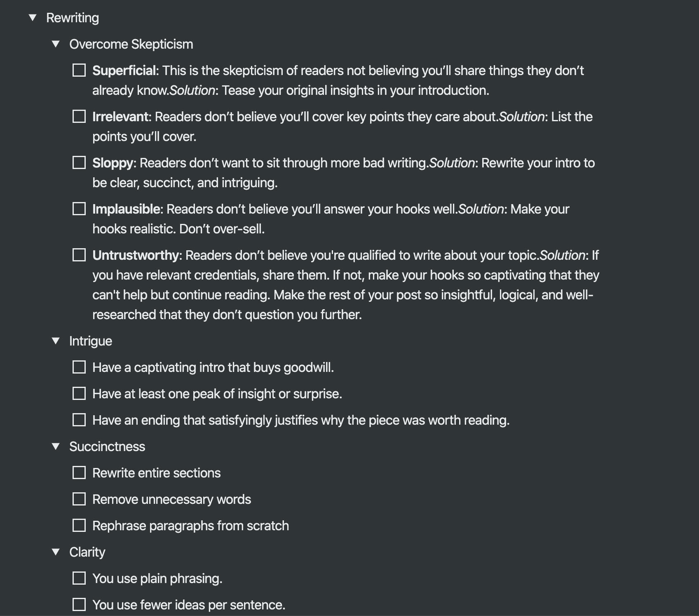699x616 pixels.
Task: Check 'Have a captivating intro that buys goodwill'
Action: 79,367
